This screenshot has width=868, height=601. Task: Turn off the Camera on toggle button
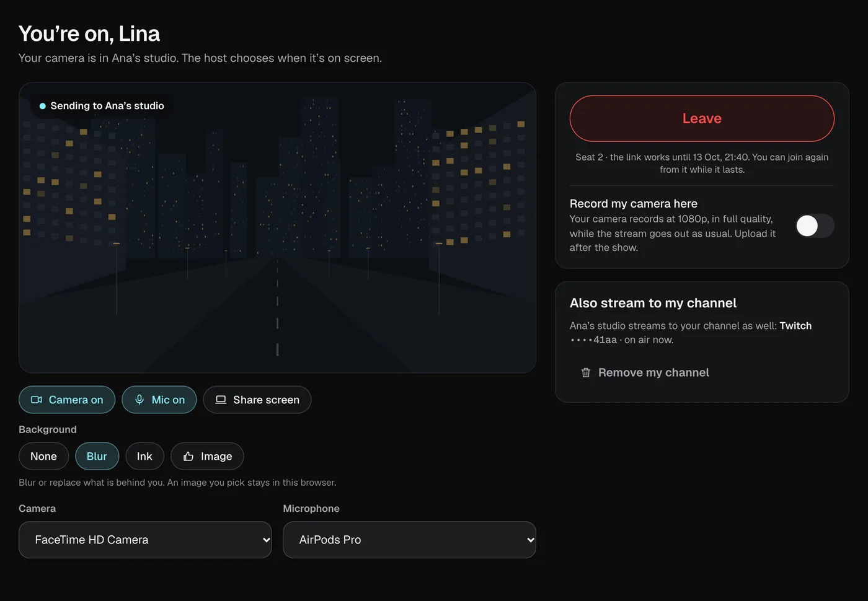pos(67,400)
